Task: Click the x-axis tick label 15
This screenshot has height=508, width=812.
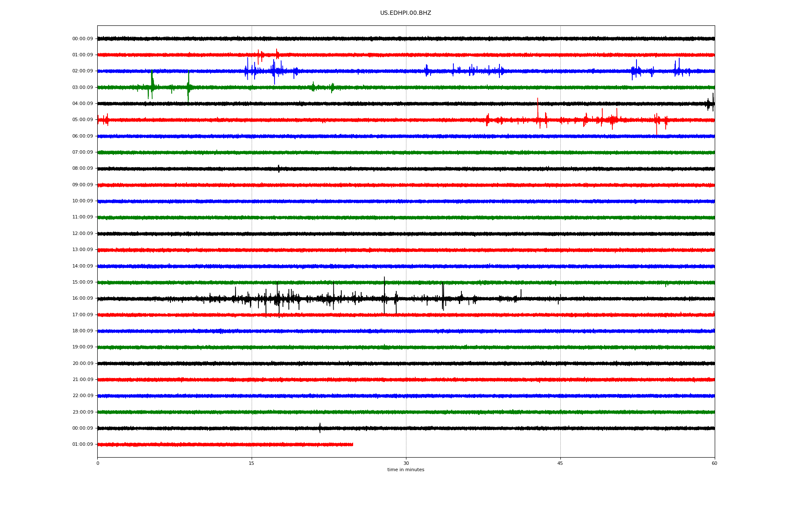Action: pyautogui.click(x=252, y=463)
